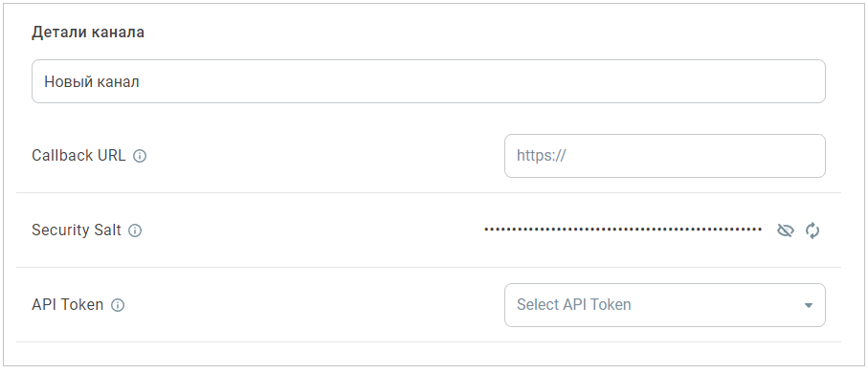Click the Callback URL label text
Viewport: 868px width, 373px height.
click(78, 156)
